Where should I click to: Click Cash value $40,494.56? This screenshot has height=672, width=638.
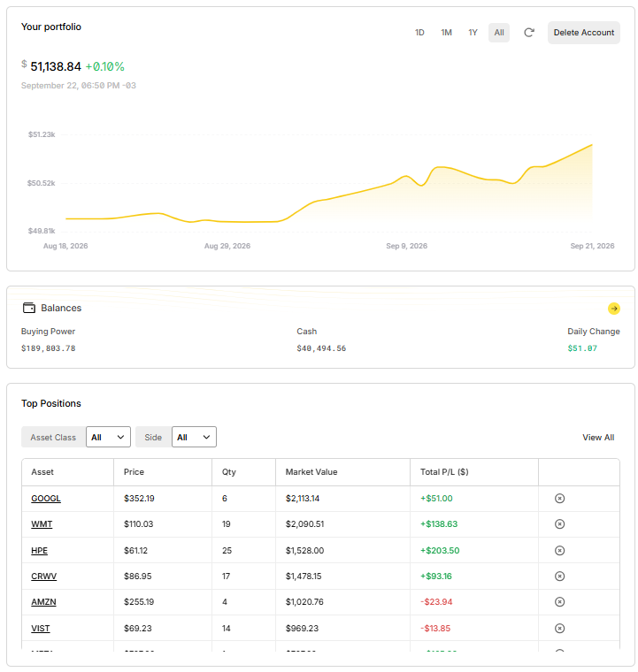(321, 348)
